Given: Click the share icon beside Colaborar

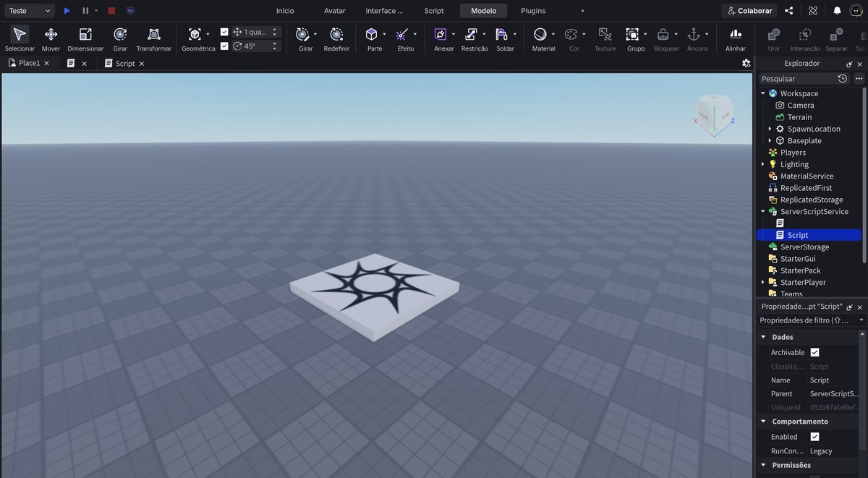Looking at the screenshot, I should click(789, 11).
